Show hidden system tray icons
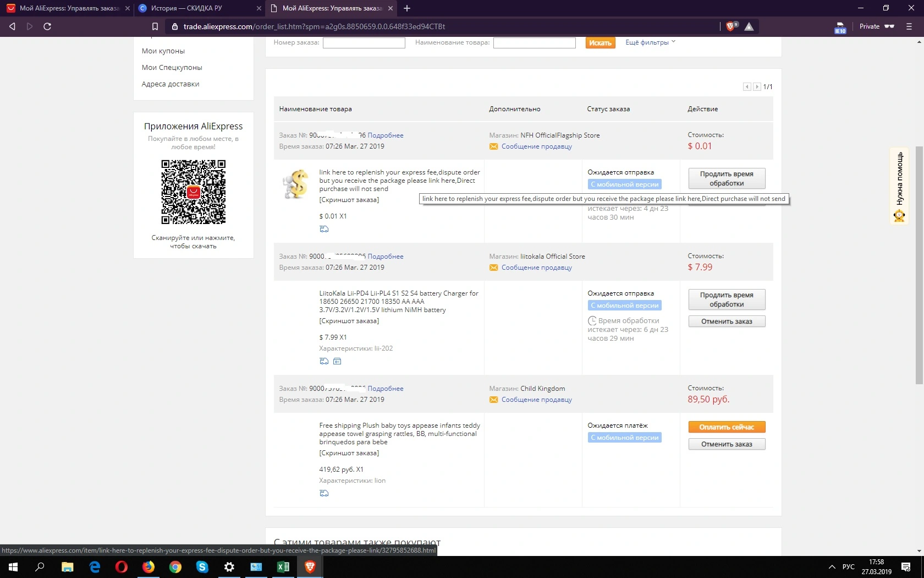The width and height of the screenshot is (924, 578). pyautogui.click(x=832, y=567)
